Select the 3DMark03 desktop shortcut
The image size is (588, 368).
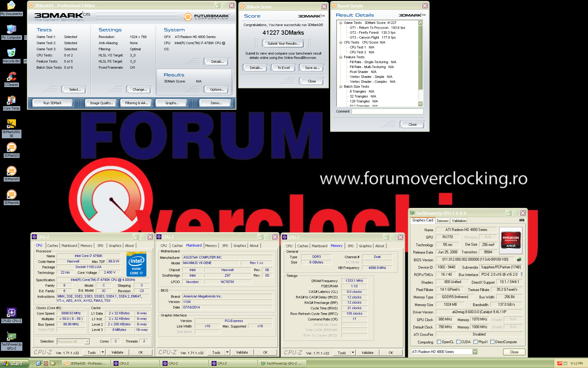(11, 150)
